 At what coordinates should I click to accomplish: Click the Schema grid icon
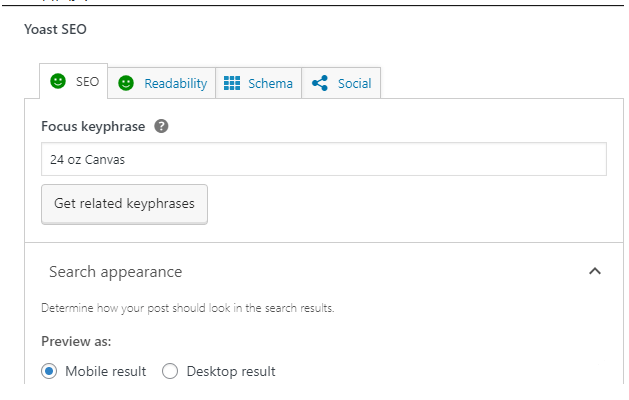coord(232,83)
